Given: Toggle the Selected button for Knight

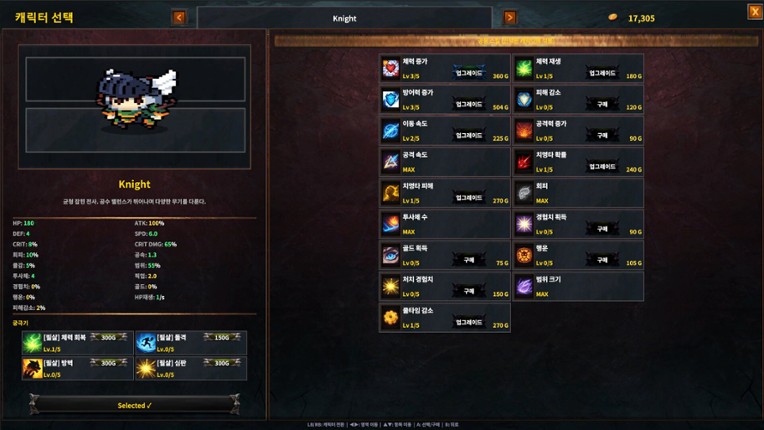Looking at the screenshot, I should click(134, 405).
